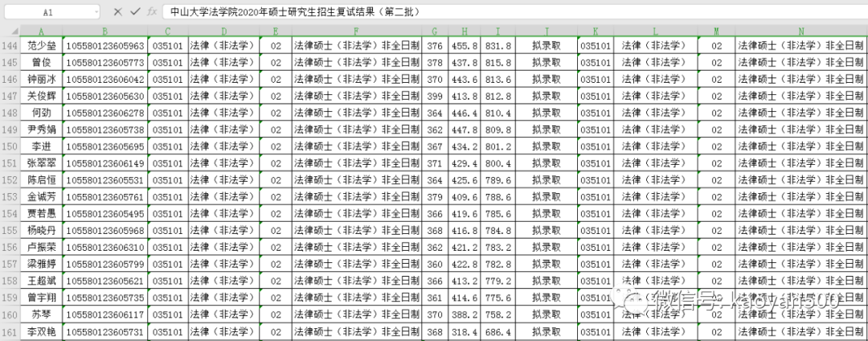
Task: Click the name cell 曾俊
Action: 42,63
